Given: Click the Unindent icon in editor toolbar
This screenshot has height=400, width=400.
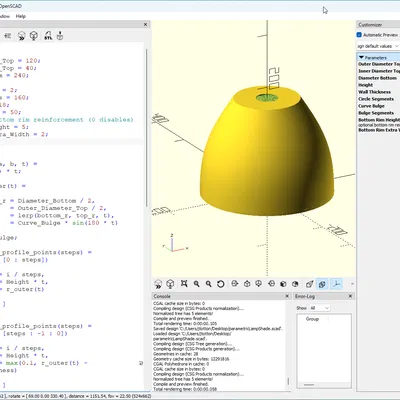Looking at the screenshot, I should tap(8, 36).
